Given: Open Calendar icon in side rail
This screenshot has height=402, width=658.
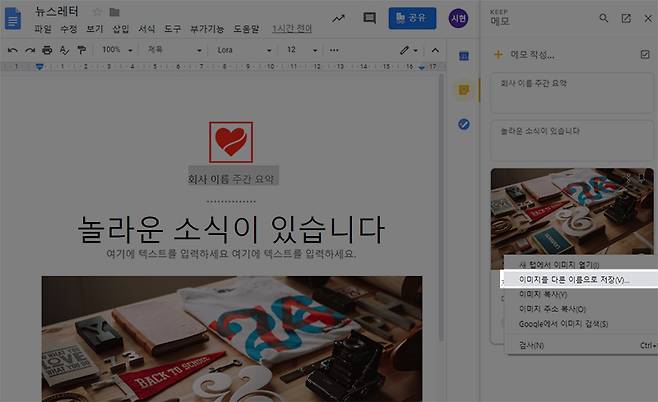Looking at the screenshot, I should (x=464, y=56).
